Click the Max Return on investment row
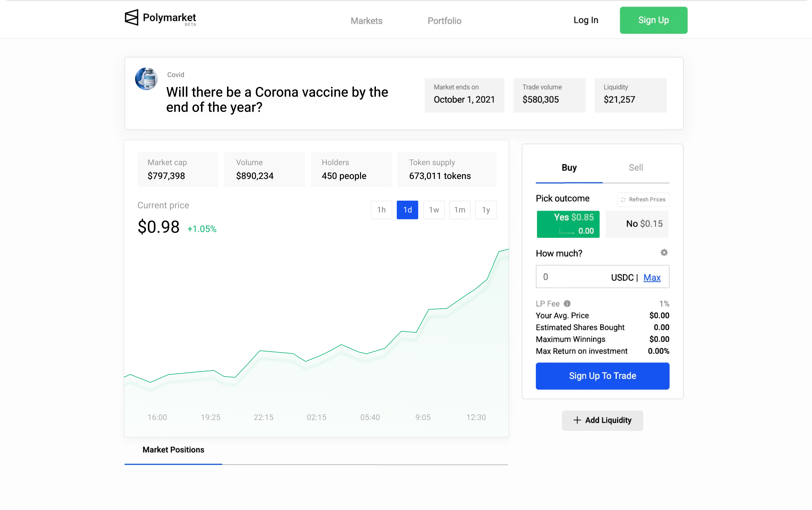The width and height of the screenshot is (812, 510). pos(602,351)
